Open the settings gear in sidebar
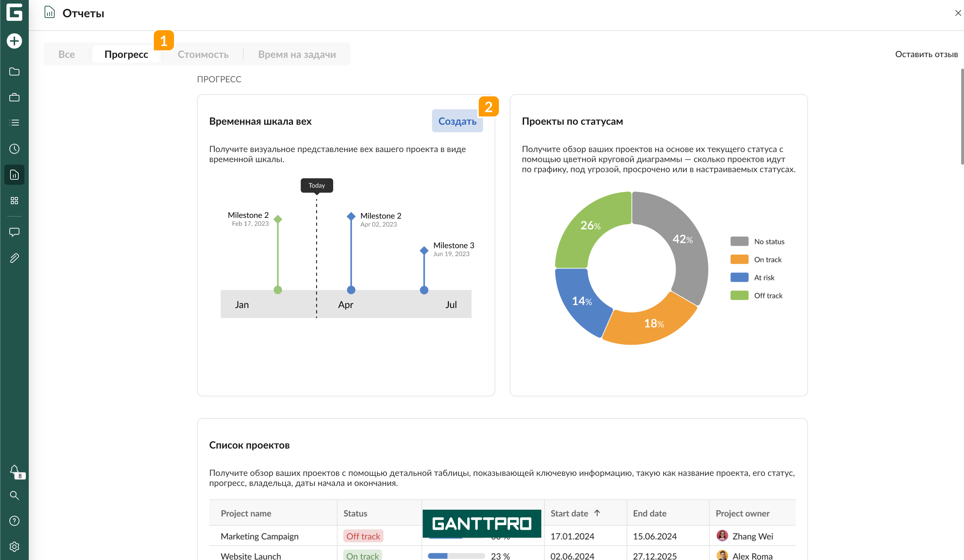 tap(14, 547)
